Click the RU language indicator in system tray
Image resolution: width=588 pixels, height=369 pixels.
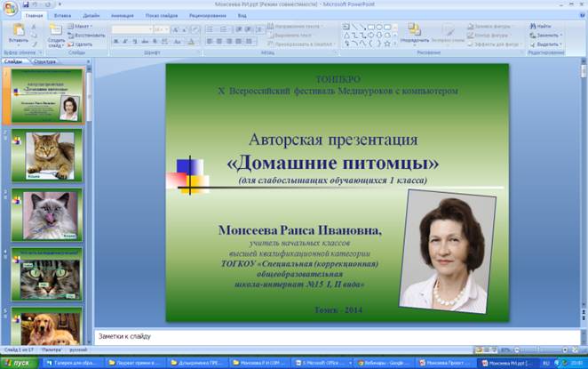(546, 363)
